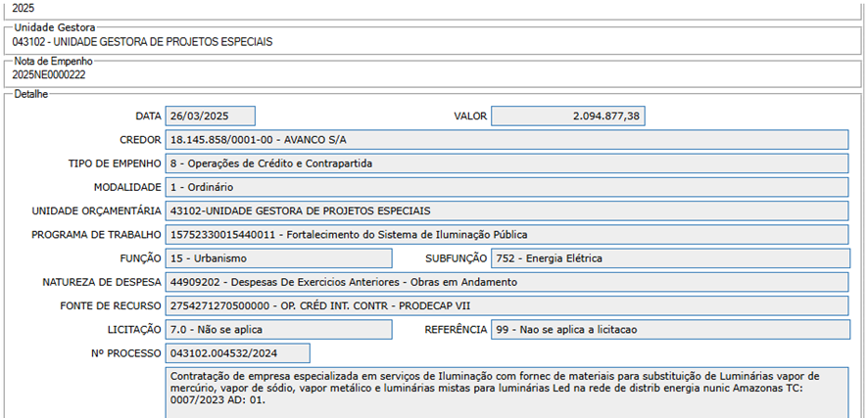Viewport: 868px width, 418px height.
Task: Select the UNIDADE ORÇAMENTÁRIA field
Action: tap(506, 210)
